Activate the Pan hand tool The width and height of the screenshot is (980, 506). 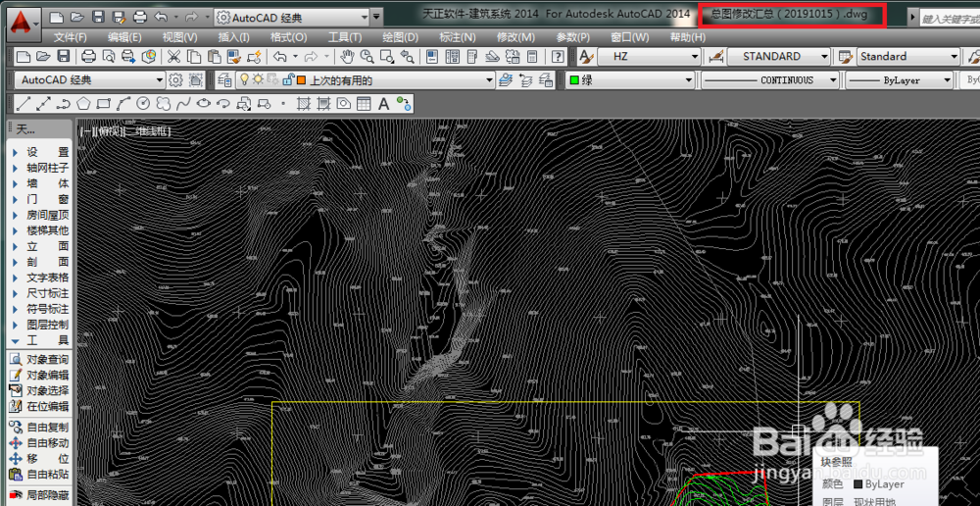coord(347,57)
